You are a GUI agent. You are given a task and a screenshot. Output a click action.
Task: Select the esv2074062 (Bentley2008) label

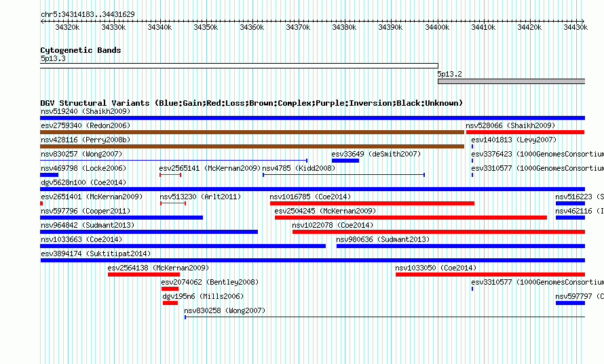(210, 282)
